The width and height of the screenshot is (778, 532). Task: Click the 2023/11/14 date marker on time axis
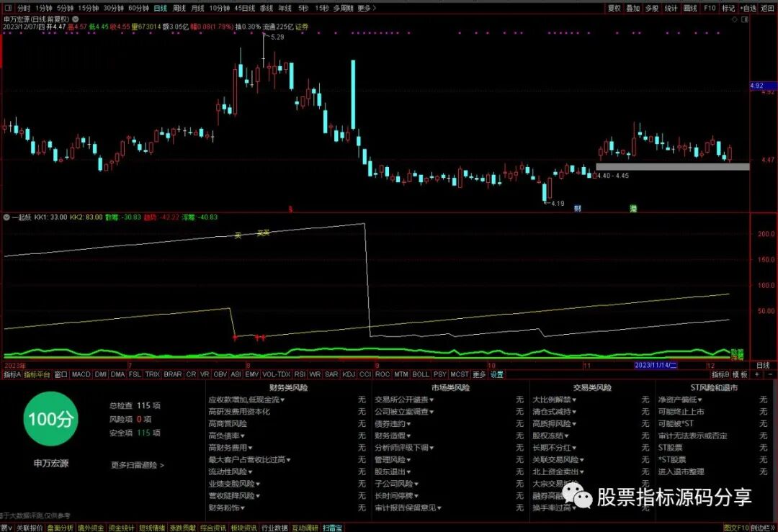click(656, 366)
